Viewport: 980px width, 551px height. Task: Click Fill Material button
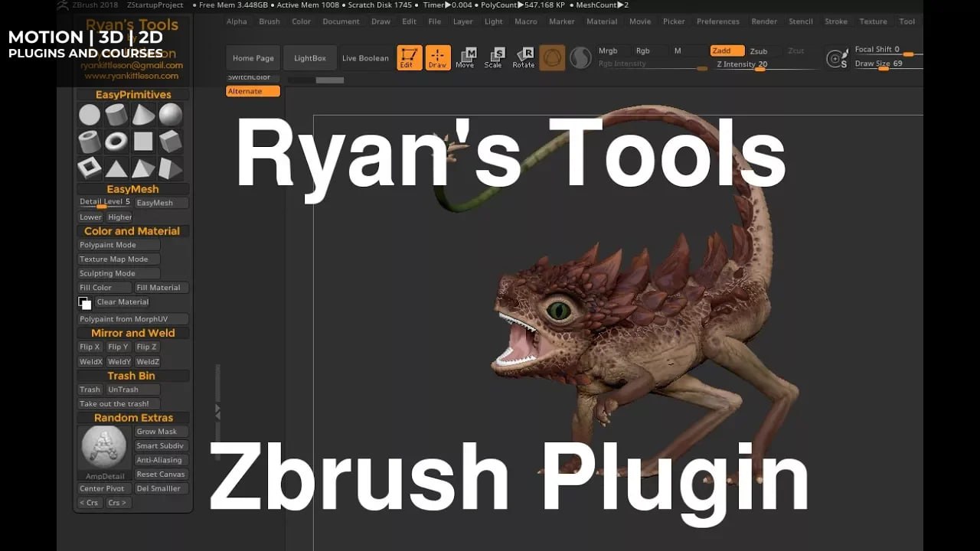tap(161, 288)
